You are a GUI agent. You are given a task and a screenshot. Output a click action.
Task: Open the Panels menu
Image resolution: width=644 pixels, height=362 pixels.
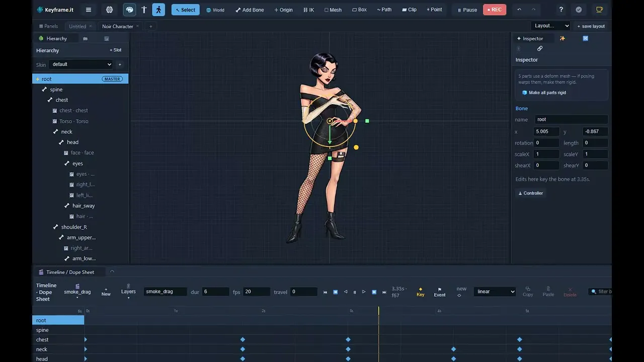click(48, 26)
